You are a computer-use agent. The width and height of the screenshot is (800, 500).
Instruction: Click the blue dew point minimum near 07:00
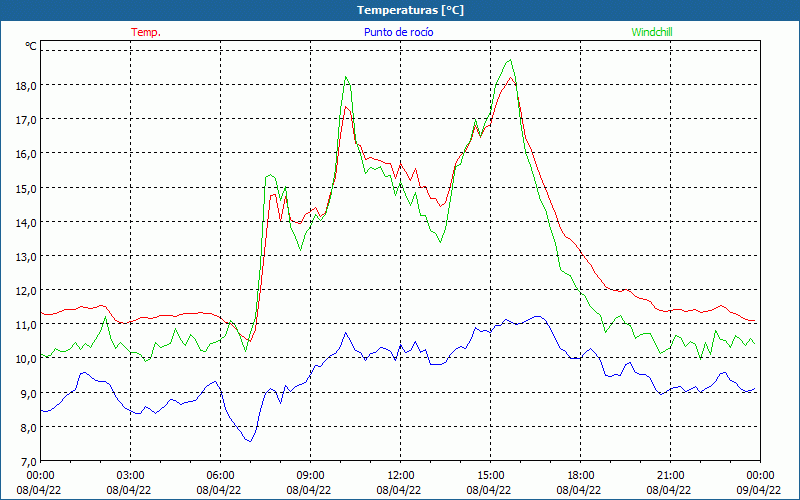point(250,441)
